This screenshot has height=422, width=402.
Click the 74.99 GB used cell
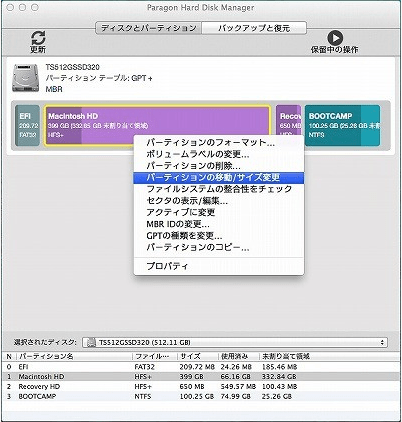(235, 396)
